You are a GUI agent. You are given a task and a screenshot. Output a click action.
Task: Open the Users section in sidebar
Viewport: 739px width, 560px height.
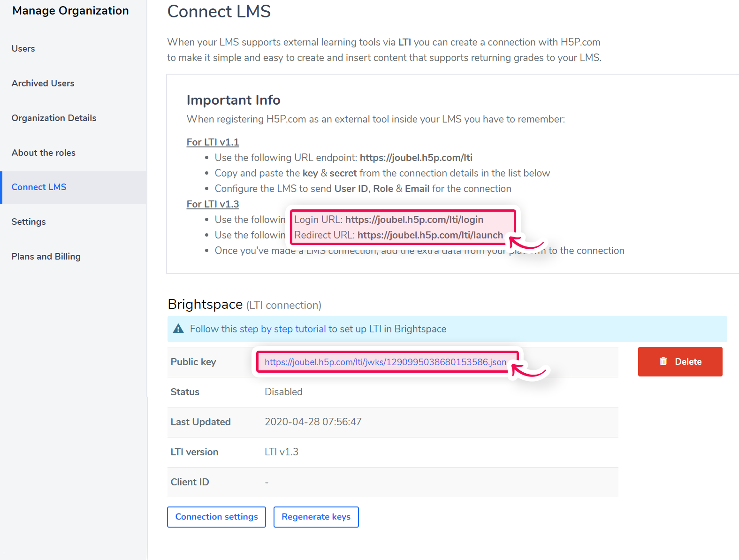point(23,48)
